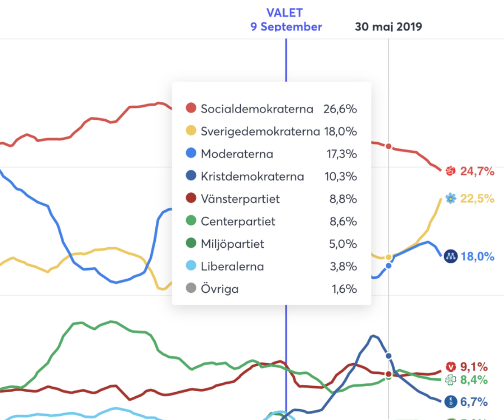Click the light blue Liberalerna legend dot
The height and width of the screenshot is (420, 504).
(x=191, y=266)
